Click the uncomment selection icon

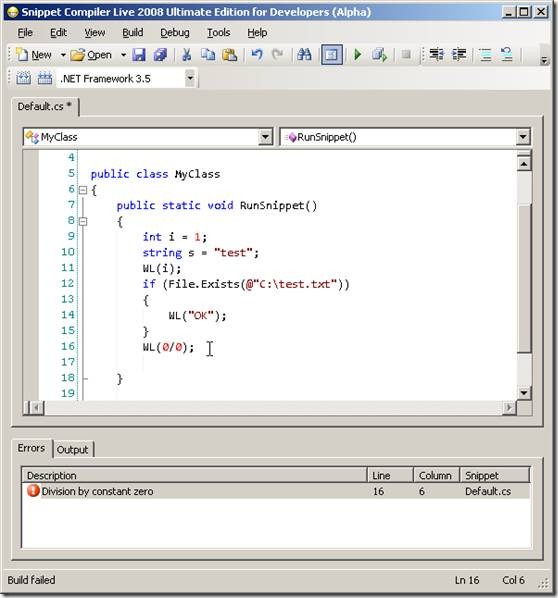(507, 55)
